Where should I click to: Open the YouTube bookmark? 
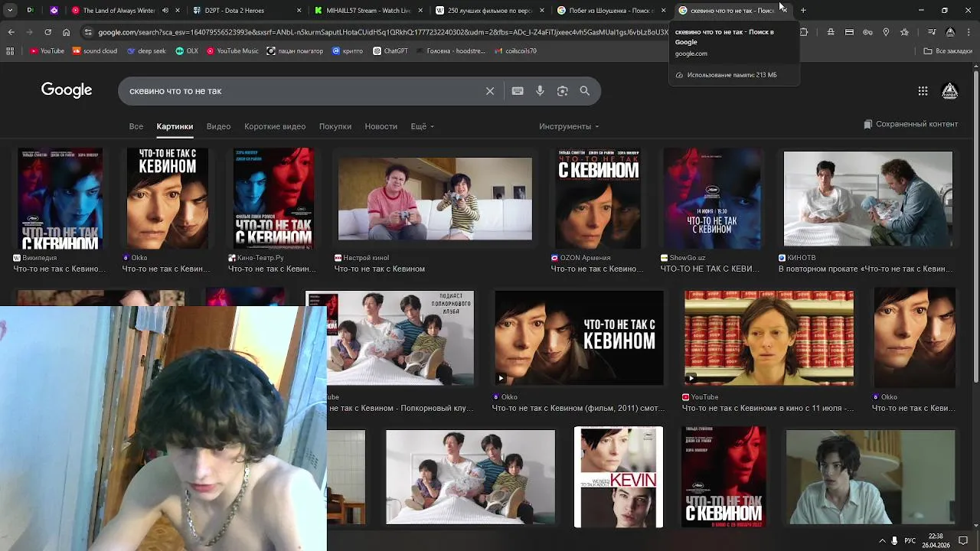pos(47,51)
